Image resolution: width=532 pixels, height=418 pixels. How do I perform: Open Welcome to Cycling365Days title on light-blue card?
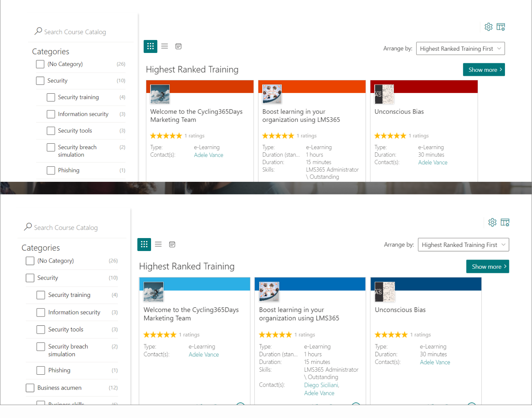[x=191, y=314]
